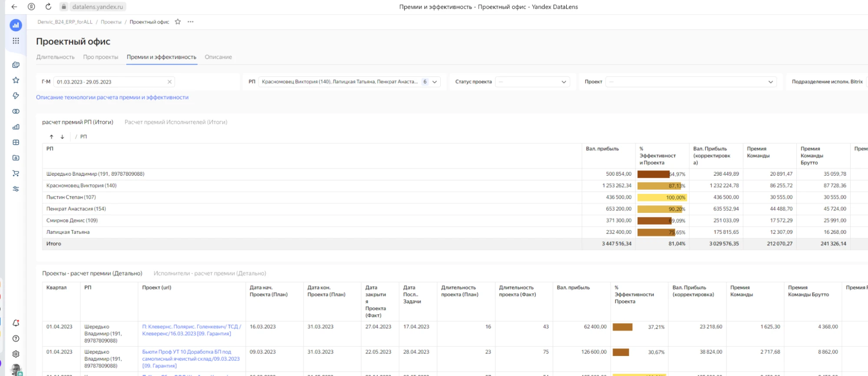This screenshot has width=868, height=376.
Task: Switch to Про проекты tab
Action: click(101, 57)
